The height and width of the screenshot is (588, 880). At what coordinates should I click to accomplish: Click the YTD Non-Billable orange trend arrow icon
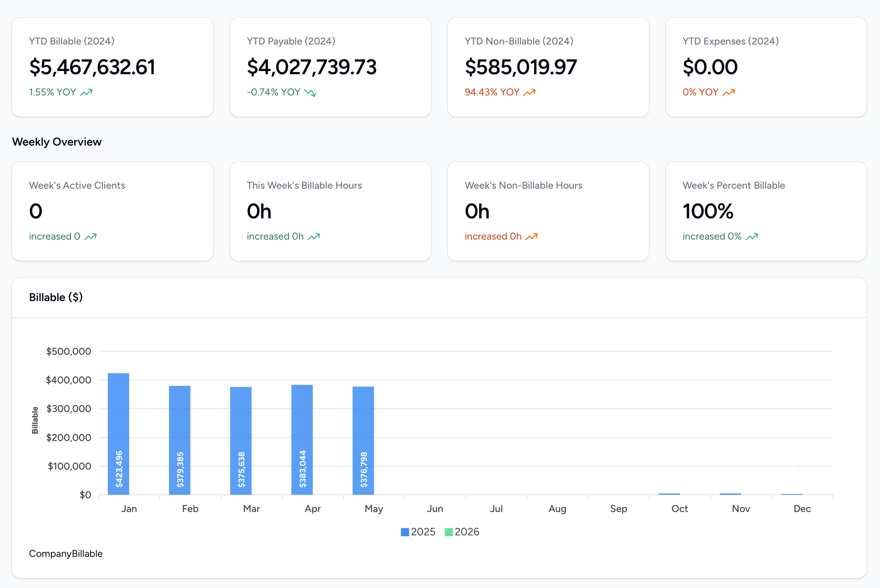point(530,92)
